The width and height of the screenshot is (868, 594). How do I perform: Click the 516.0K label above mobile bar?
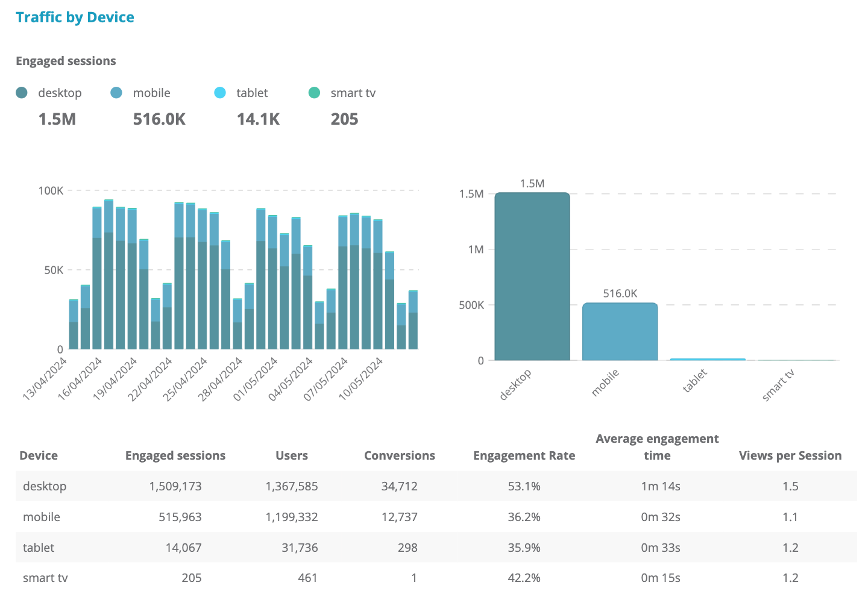620,293
